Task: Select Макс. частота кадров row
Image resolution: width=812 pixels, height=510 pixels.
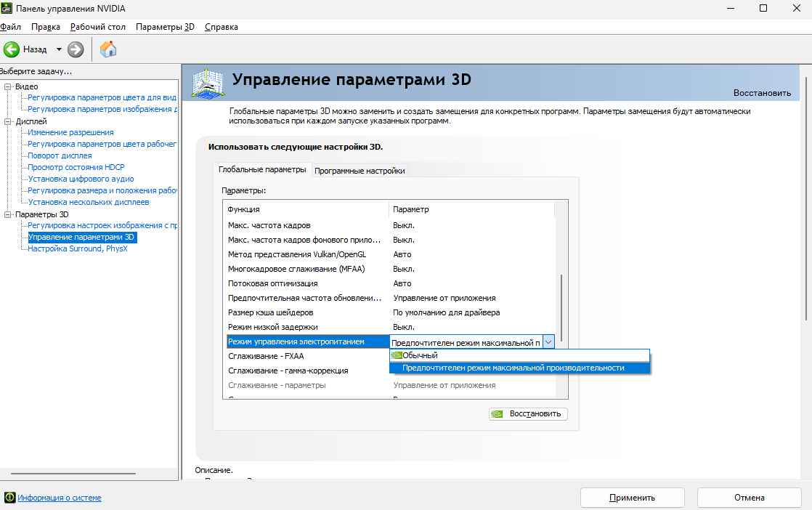Action: [391, 225]
